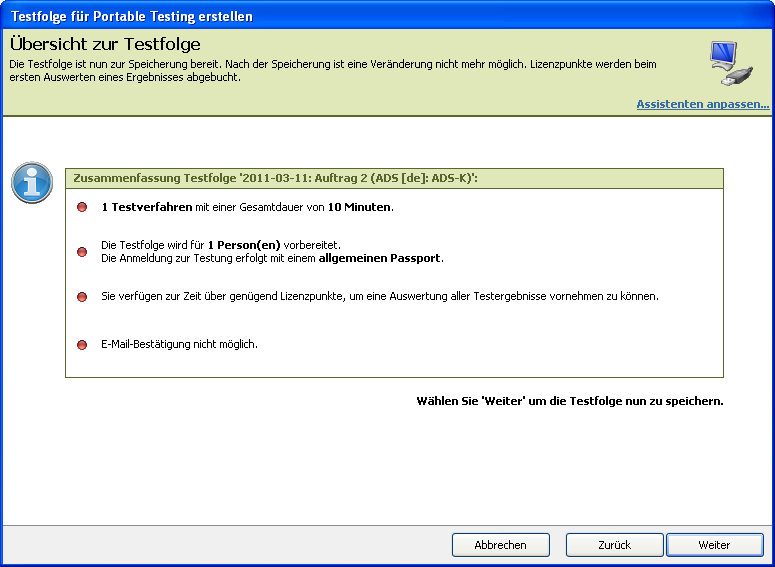
Task: Click the 'genügend Lizenzpunkte' sentence
Action: click(x=380, y=297)
